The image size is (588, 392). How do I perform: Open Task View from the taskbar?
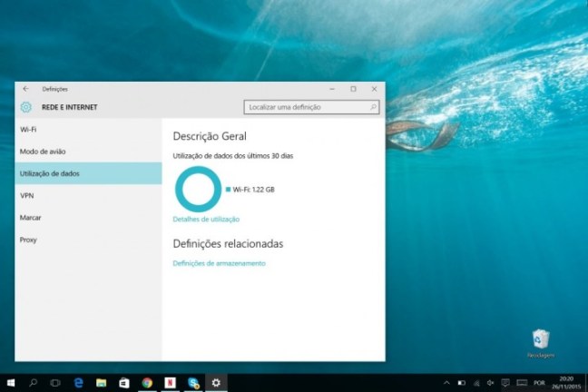[55, 383]
